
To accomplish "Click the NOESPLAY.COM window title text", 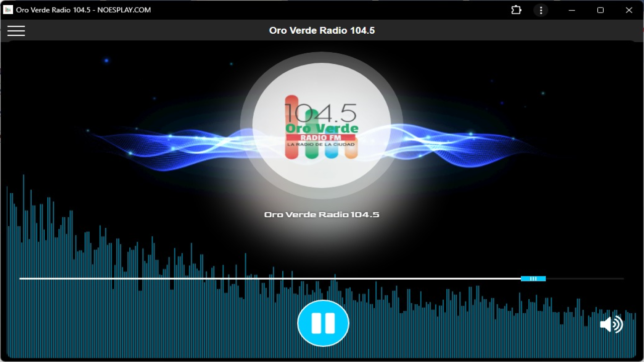I will (x=124, y=10).
